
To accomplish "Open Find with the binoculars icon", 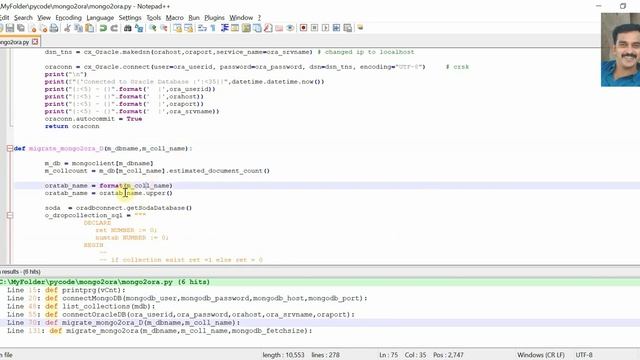I will tap(128, 28).
